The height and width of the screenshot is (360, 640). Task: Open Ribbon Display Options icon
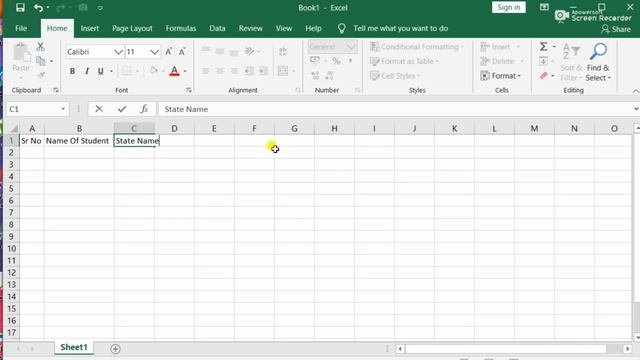[544, 7]
